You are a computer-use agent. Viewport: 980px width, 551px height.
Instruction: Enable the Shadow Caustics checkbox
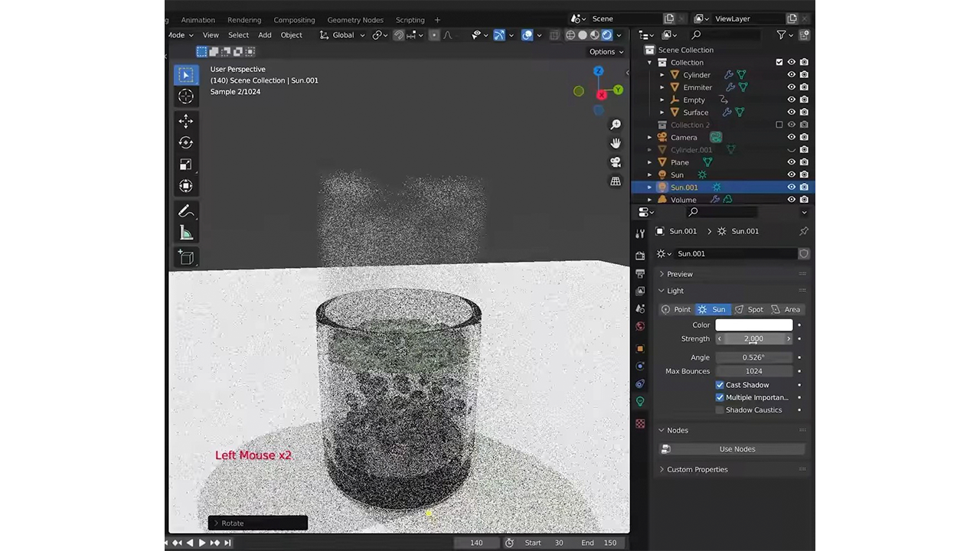click(x=720, y=410)
